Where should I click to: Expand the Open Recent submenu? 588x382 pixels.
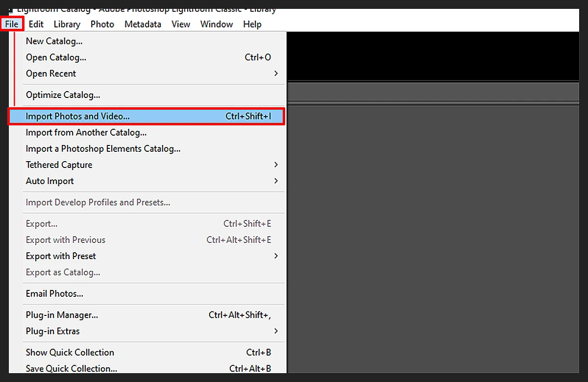pos(51,73)
